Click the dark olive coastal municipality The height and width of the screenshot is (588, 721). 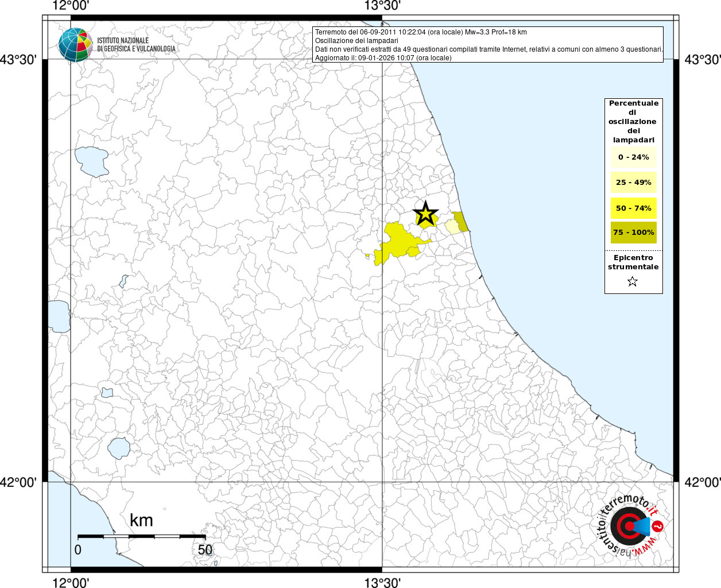pos(461,222)
